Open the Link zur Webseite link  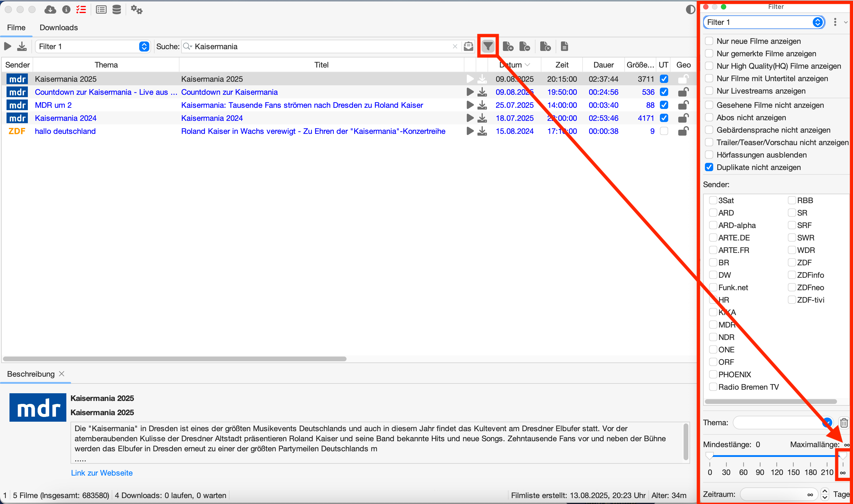click(102, 473)
